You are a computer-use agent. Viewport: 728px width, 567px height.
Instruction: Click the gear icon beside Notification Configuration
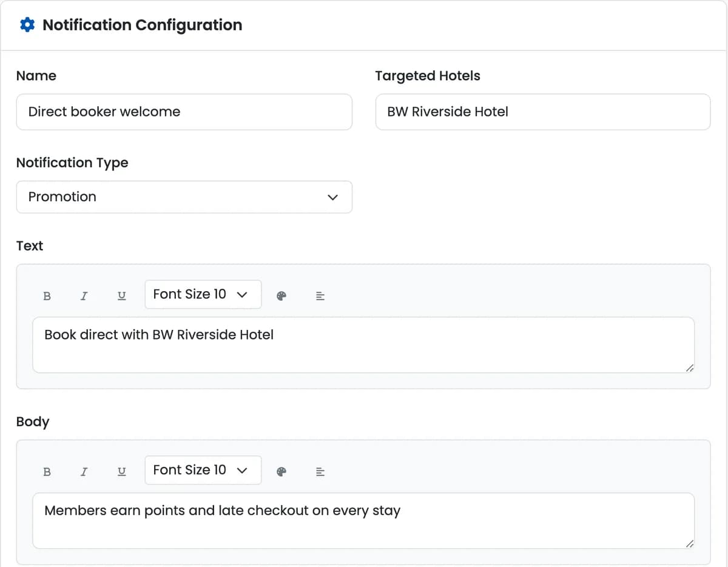(x=27, y=25)
